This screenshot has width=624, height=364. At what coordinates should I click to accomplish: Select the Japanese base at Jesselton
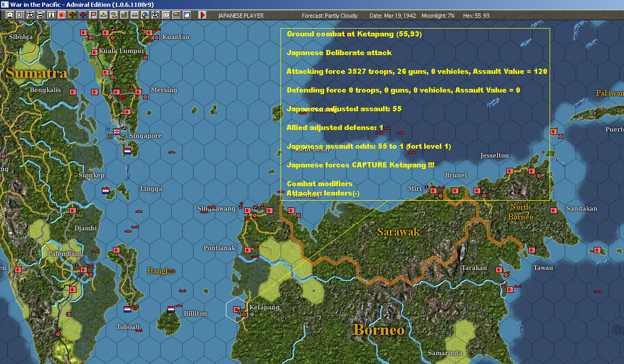[510, 171]
